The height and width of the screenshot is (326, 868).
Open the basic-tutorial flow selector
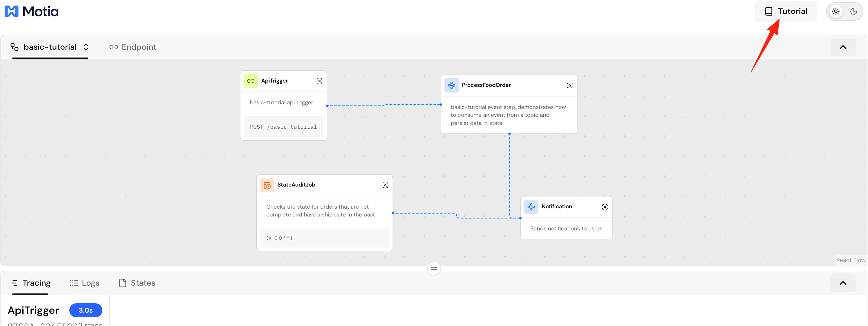(50, 47)
